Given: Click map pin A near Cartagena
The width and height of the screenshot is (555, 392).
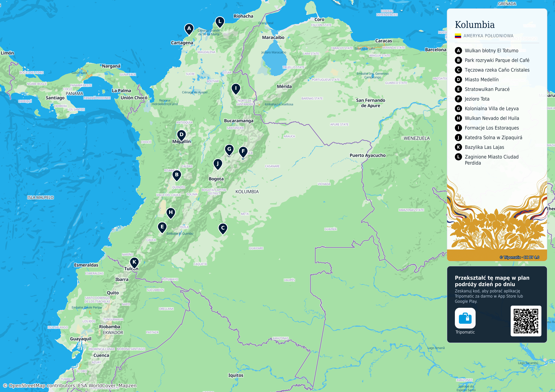Looking at the screenshot, I should point(189,29).
